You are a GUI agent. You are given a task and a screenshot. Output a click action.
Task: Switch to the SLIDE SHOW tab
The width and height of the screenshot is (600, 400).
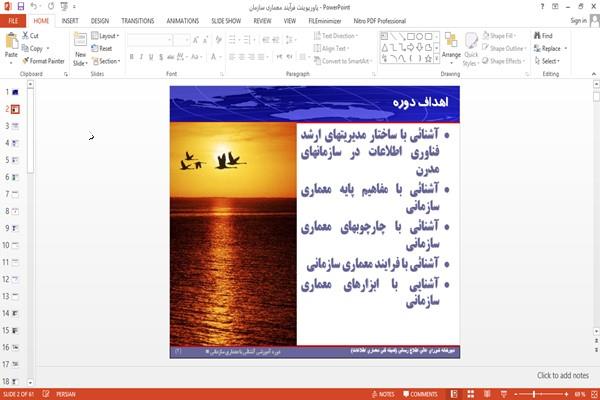[x=226, y=21]
